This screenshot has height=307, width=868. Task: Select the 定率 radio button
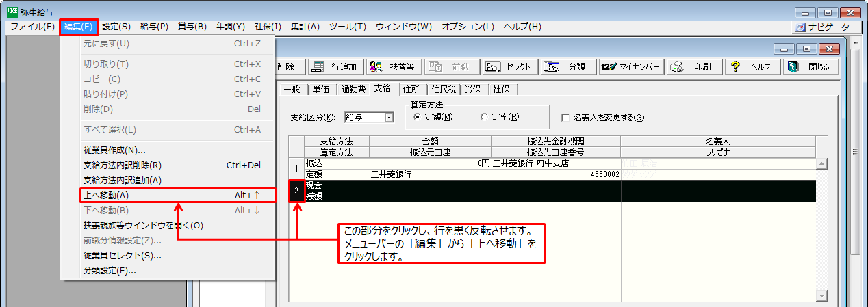click(500, 117)
